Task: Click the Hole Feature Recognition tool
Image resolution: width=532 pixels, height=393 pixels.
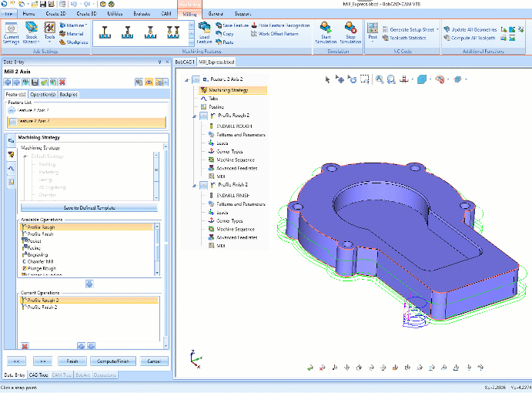Action: click(x=283, y=25)
